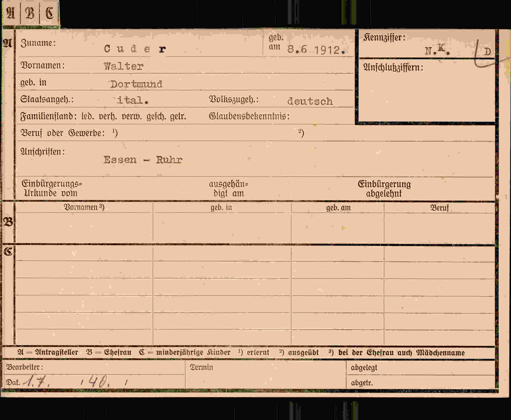Click the 'ausgehändigt am' label
Screen dimensions: 511x420
228,189
